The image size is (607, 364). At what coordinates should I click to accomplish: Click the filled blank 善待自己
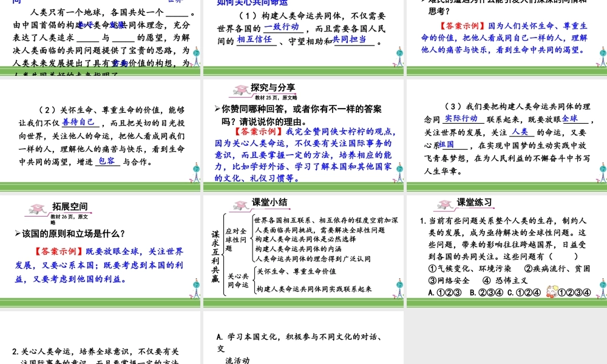(x=78, y=123)
